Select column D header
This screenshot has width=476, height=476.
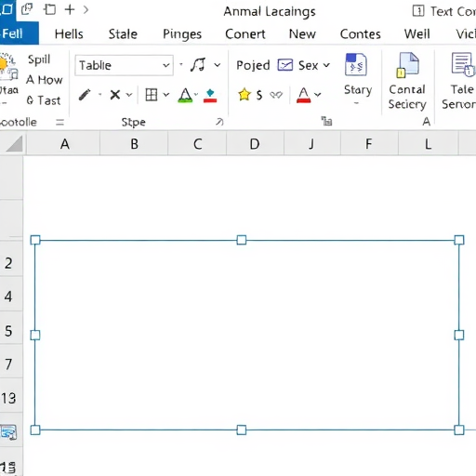pyautogui.click(x=255, y=144)
